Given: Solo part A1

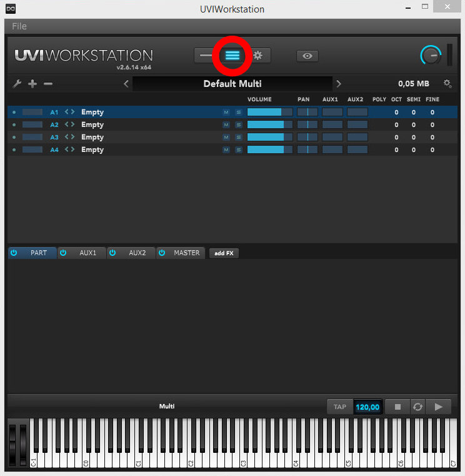Looking at the screenshot, I should (x=239, y=113).
